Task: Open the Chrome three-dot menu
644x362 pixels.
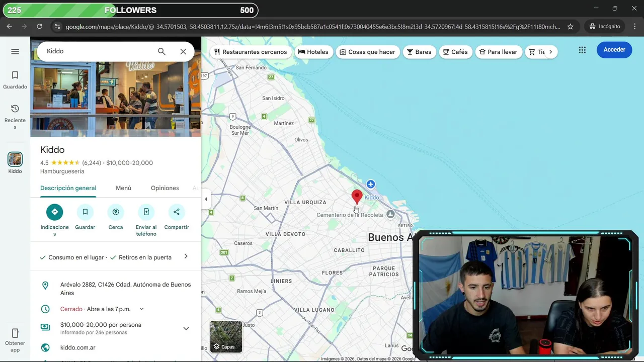Action: (x=634, y=26)
